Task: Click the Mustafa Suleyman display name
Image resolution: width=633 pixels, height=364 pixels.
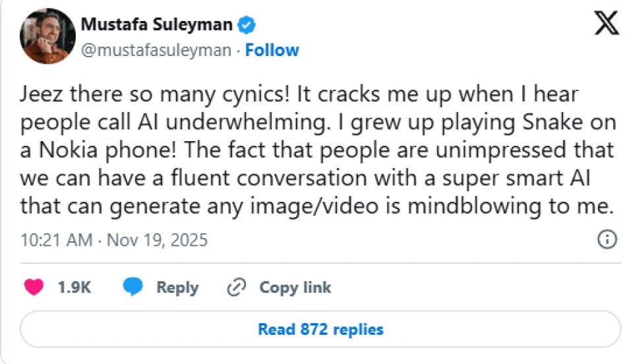Action: [156, 26]
